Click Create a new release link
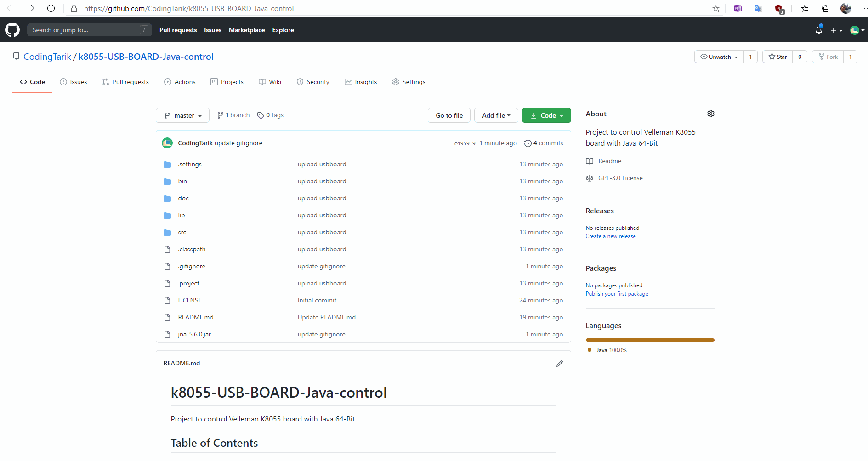Screen dimensions: 868x461 coord(611,236)
